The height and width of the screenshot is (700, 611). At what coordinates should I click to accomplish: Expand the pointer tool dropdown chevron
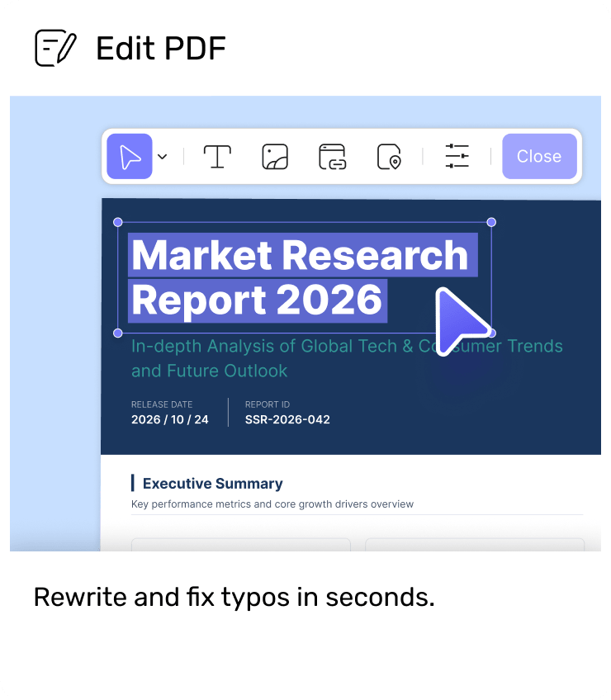pyautogui.click(x=163, y=157)
